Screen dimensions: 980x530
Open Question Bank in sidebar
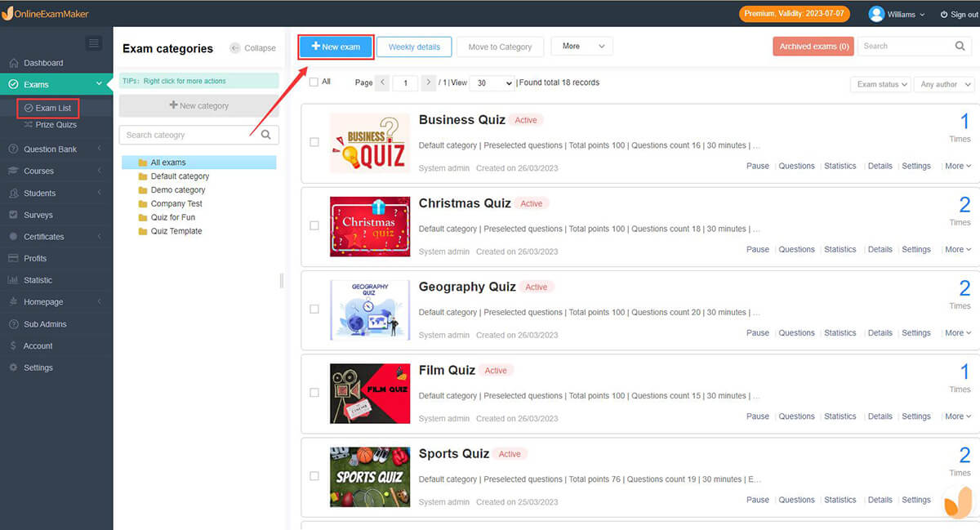click(x=51, y=149)
